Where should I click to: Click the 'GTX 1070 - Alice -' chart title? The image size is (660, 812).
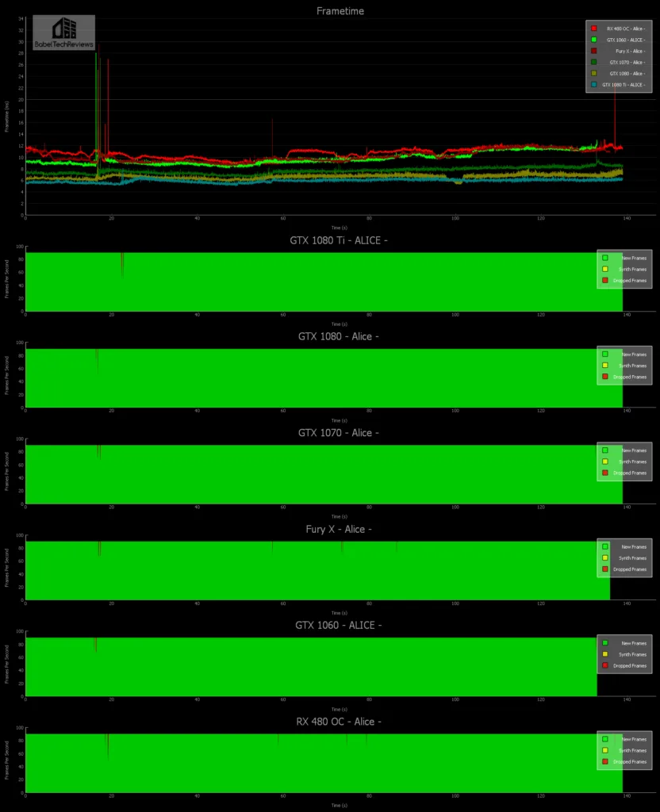coord(339,433)
